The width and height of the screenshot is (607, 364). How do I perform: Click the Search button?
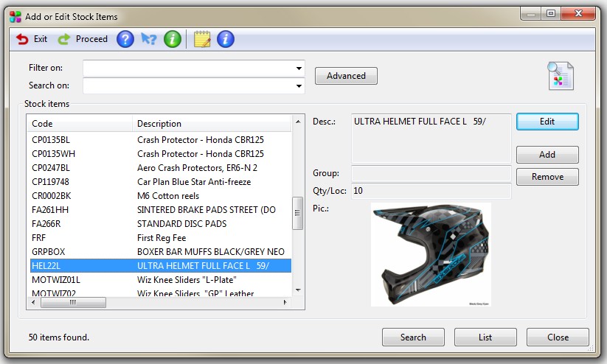point(413,337)
